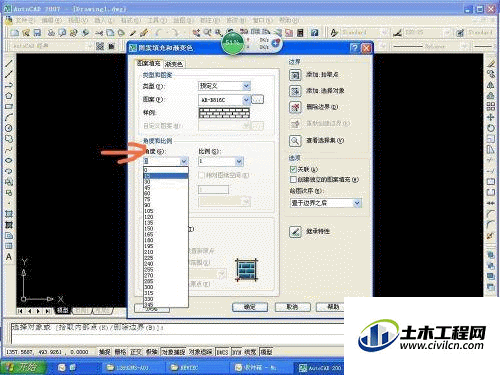
Task: Open the ISO-25 dimension style dropdown
Action: pyautogui.click(x=446, y=32)
